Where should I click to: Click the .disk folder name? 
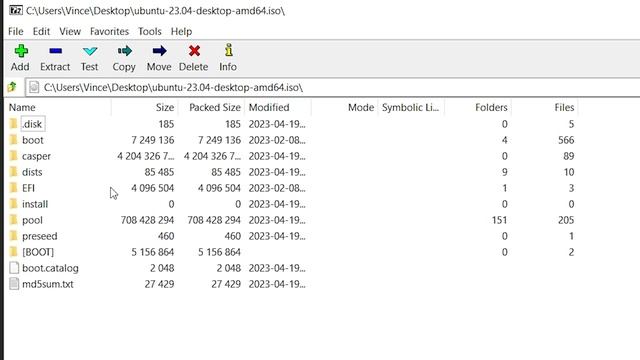coord(32,124)
